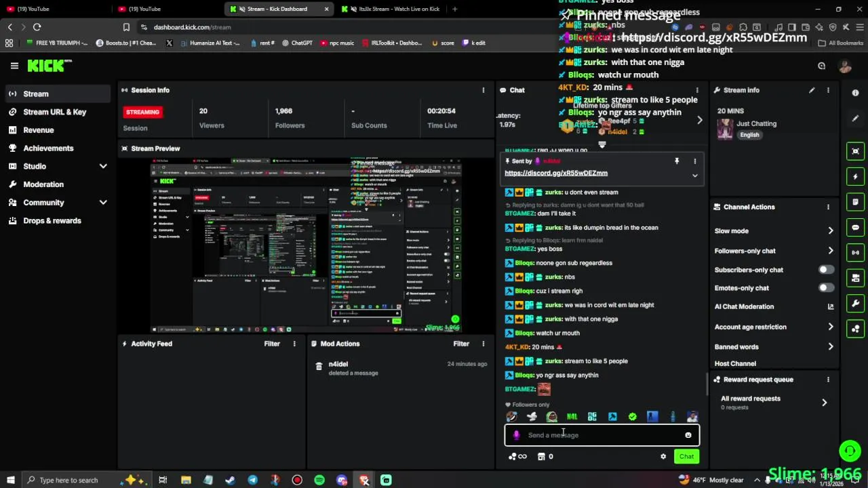Open Telegram from taskbar

(252, 480)
